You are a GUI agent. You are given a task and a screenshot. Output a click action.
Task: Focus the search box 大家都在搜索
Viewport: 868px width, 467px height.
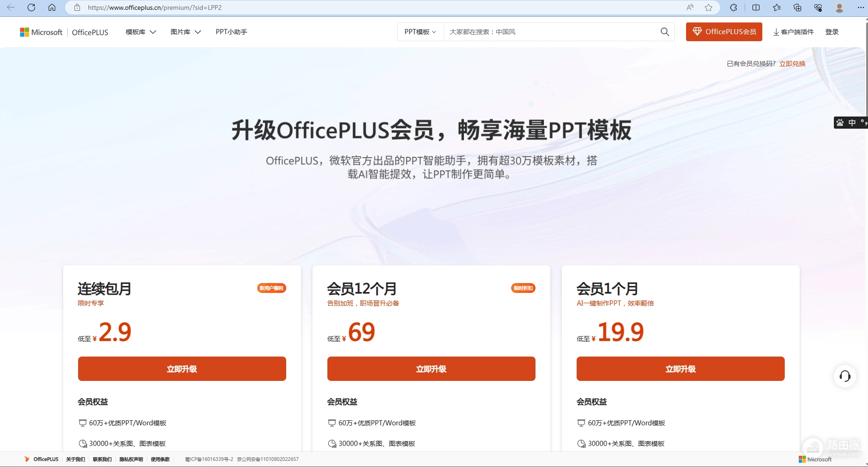point(551,32)
